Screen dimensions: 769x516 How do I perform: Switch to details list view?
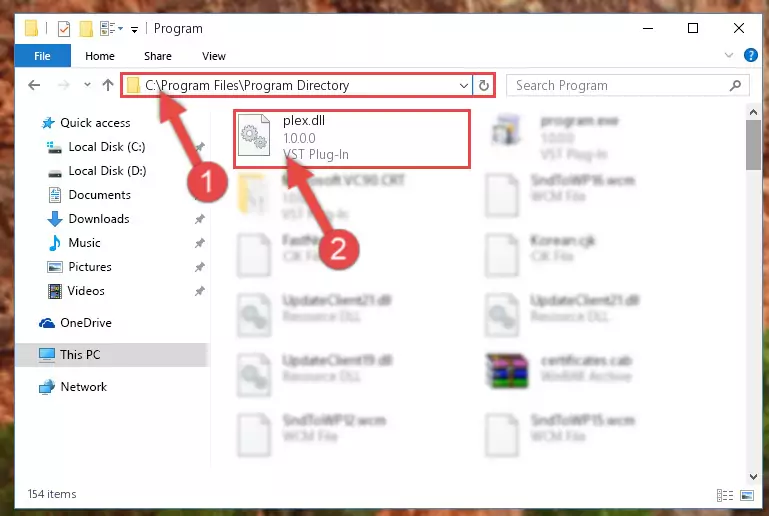point(724,495)
